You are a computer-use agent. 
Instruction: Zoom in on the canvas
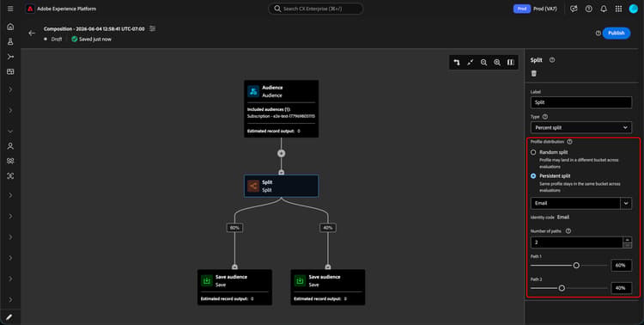click(x=497, y=62)
